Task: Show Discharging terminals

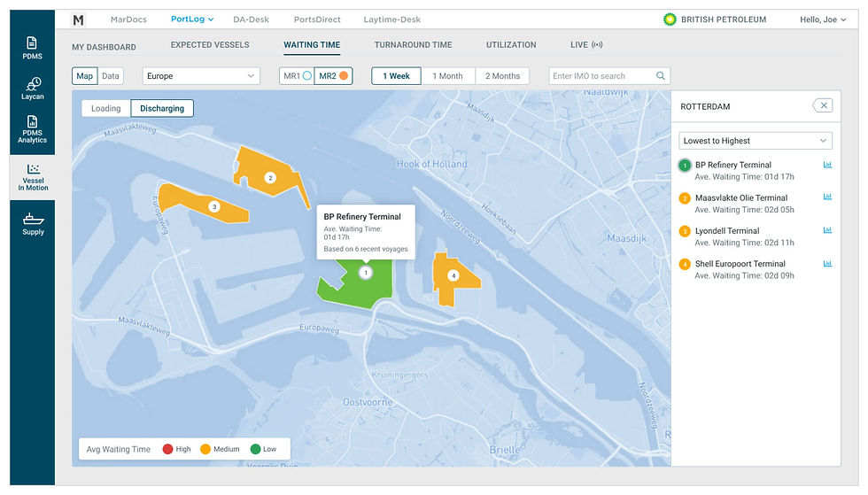Action: click(x=162, y=109)
